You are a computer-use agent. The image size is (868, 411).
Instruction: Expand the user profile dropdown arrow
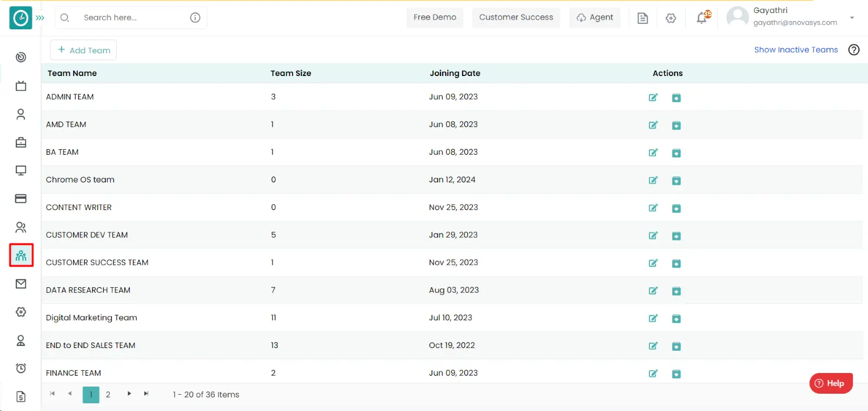coord(852,18)
